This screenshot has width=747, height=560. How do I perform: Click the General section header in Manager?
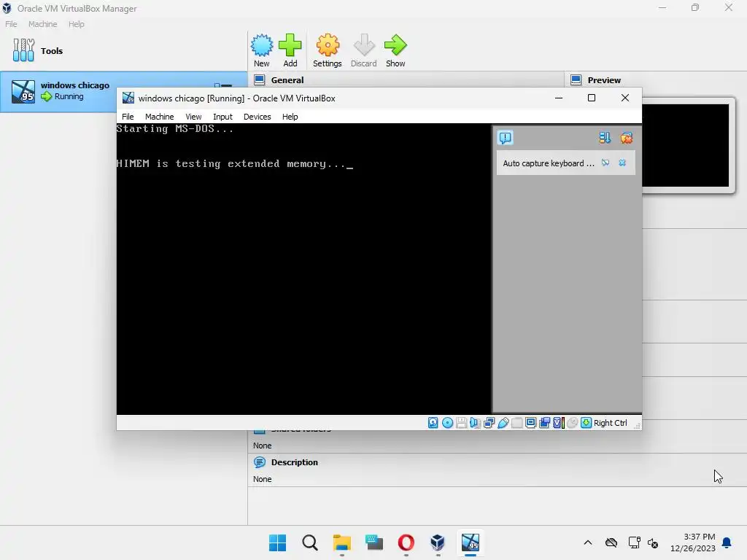pyautogui.click(x=287, y=80)
